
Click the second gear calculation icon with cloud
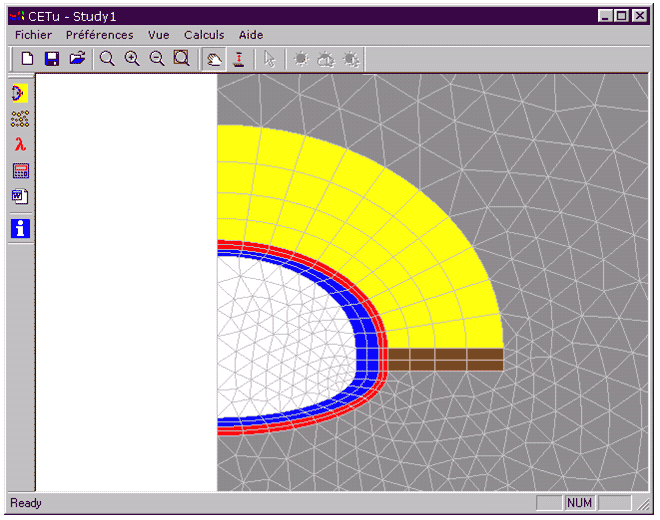click(x=326, y=59)
